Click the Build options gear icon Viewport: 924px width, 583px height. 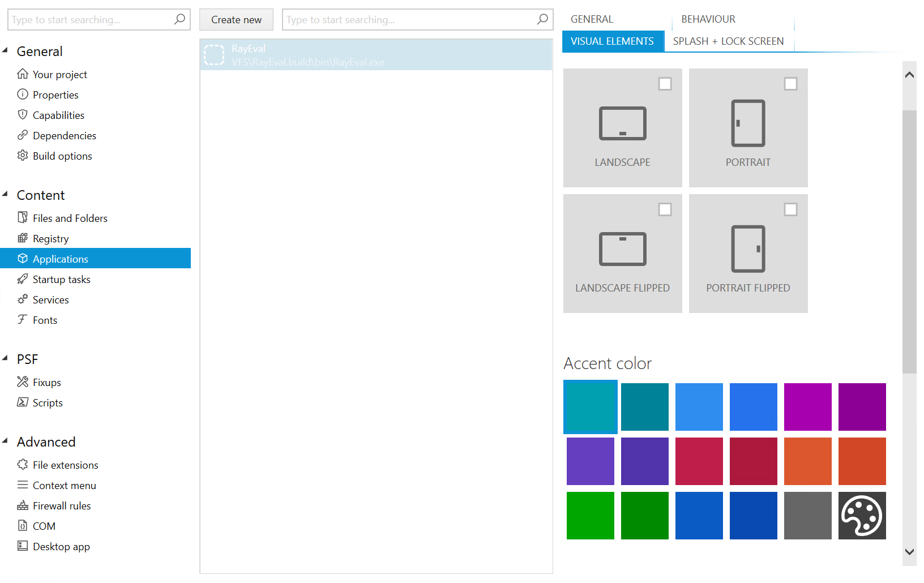coord(23,156)
